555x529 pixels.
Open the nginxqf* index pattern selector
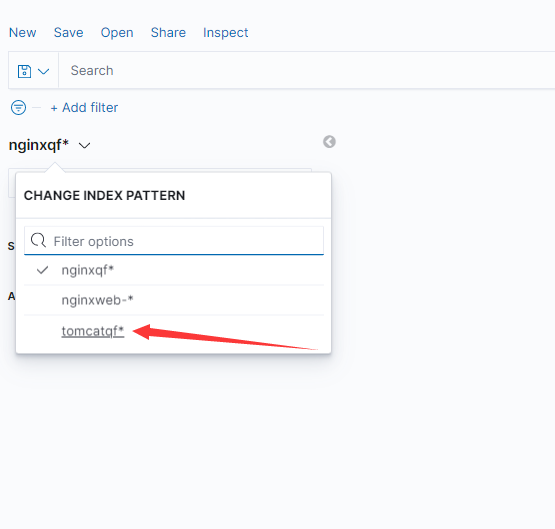(x=49, y=145)
